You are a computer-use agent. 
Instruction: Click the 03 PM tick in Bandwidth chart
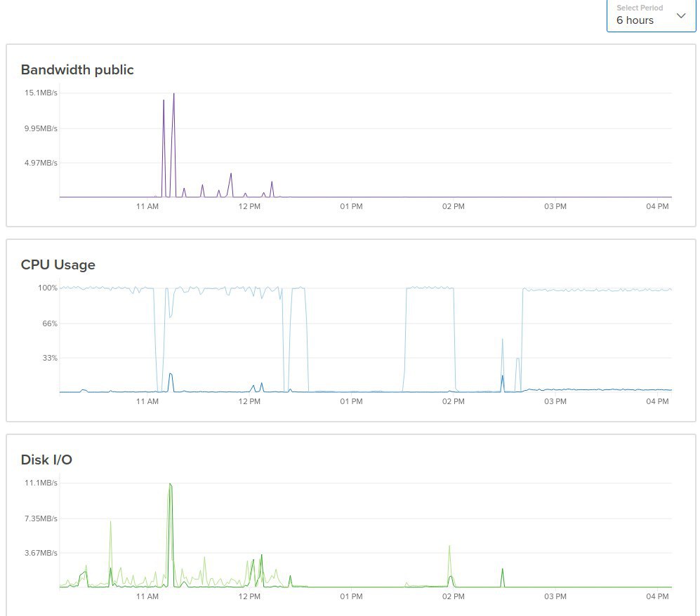point(555,206)
